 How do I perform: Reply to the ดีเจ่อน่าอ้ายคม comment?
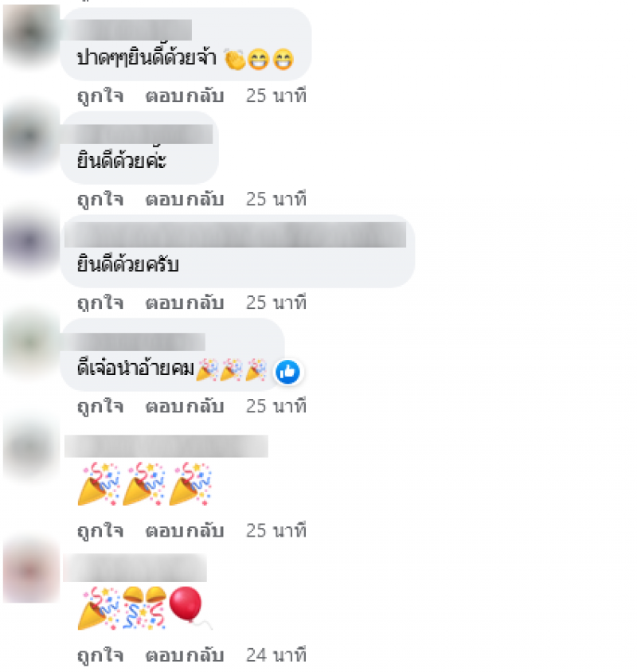(x=184, y=406)
